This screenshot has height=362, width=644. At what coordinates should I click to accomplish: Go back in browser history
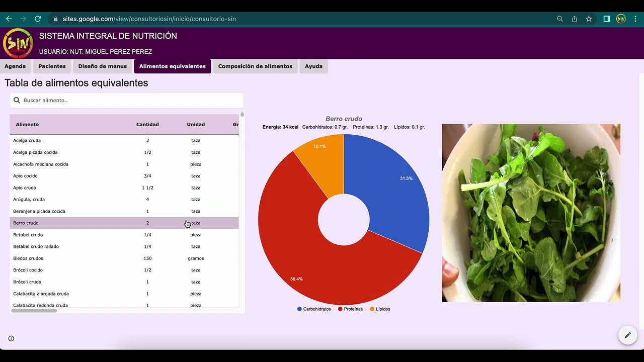9,19
